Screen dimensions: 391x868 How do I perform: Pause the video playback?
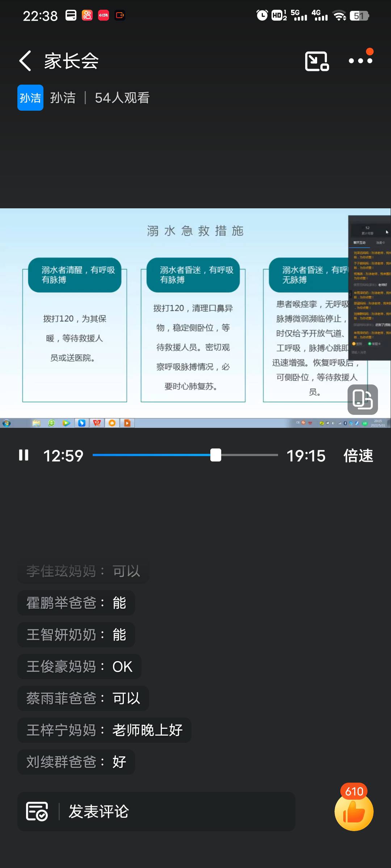[24, 455]
